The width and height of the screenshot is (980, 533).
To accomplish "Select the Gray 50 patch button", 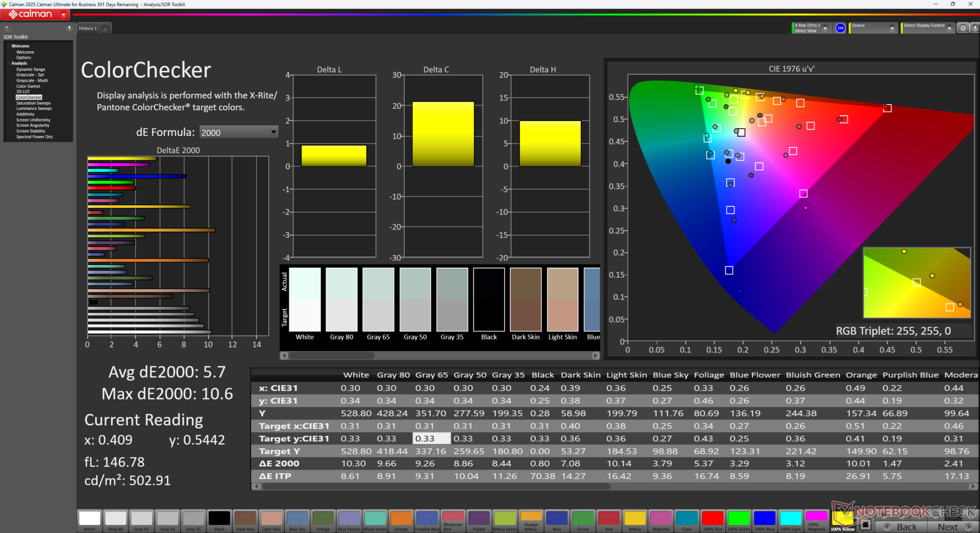I will 167,521.
